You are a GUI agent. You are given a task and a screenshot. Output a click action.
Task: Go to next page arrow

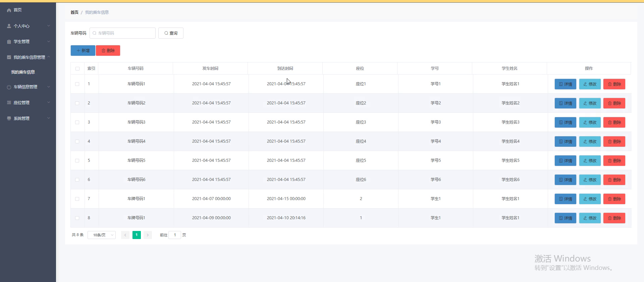(x=148, y=235)
